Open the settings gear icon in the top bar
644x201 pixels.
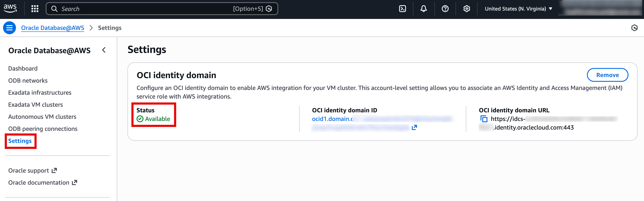(467, 9)
